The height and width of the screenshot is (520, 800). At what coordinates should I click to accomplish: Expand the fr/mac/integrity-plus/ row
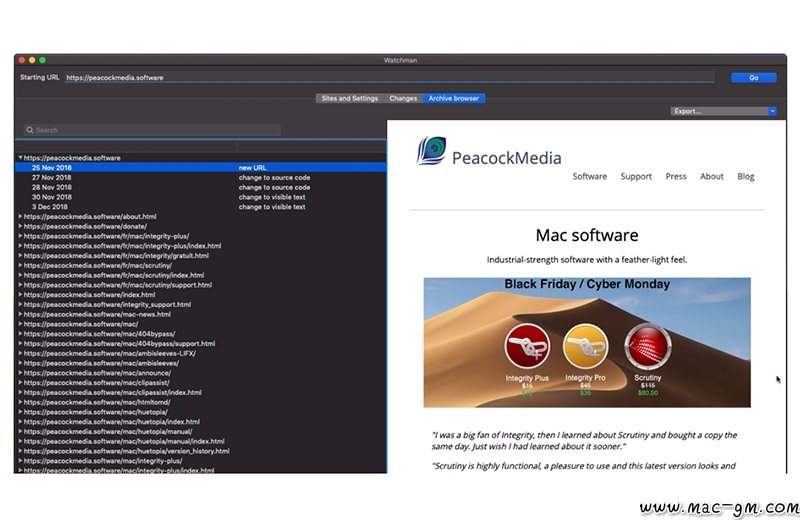(x=20, y=236)
